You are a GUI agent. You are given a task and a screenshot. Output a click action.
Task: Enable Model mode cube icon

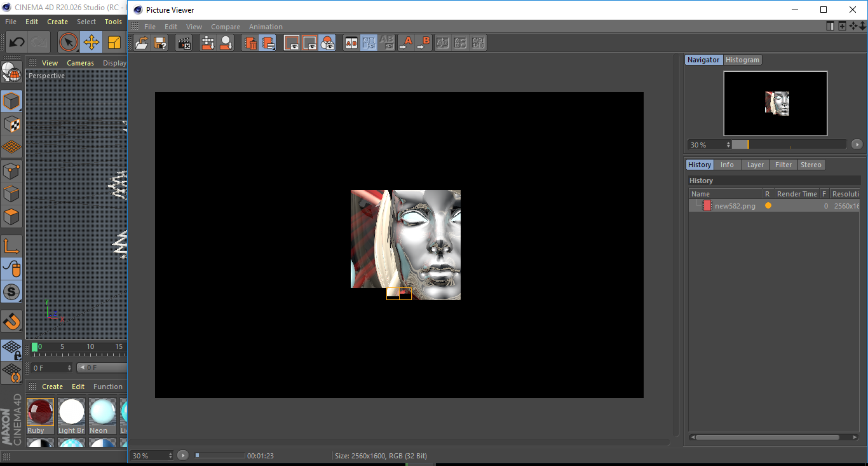click(11, 101)
